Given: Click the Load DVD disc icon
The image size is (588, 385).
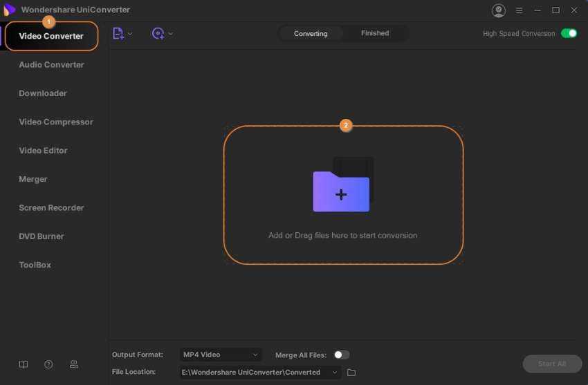Looking at the screenshot, I should [158, 33].
